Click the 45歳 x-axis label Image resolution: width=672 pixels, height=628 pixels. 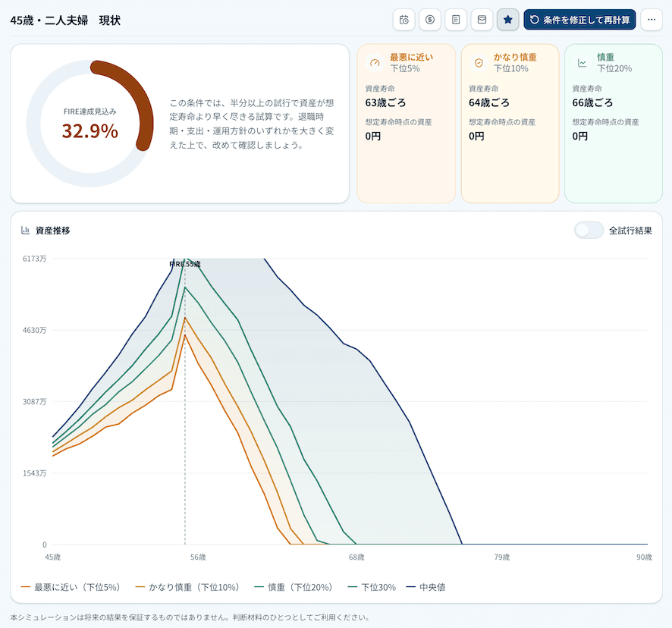click(x=53, y=557)
